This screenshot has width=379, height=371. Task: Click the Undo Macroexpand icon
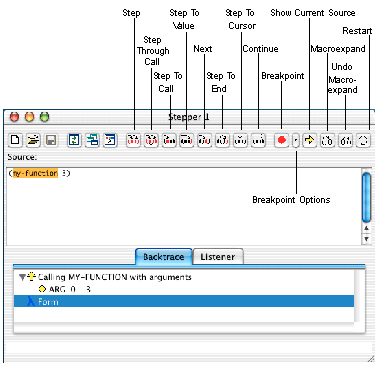click(345, 140)
